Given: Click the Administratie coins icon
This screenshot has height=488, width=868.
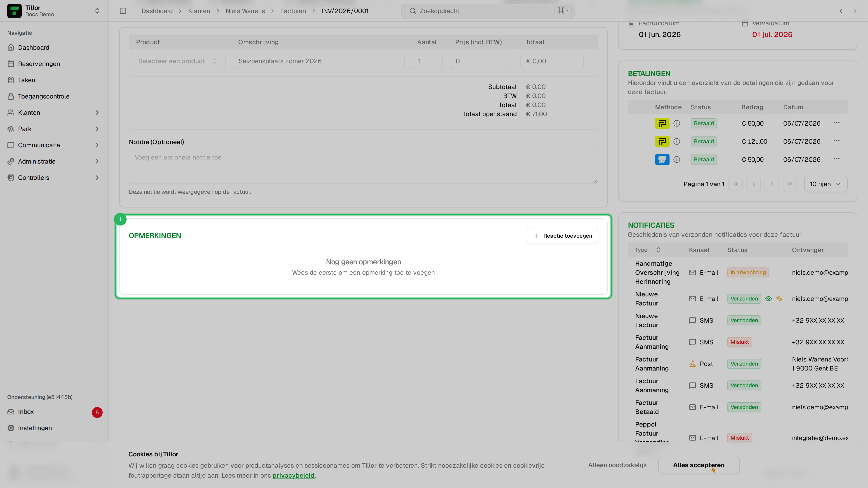Looking at the screenshot, I should 11,161.
